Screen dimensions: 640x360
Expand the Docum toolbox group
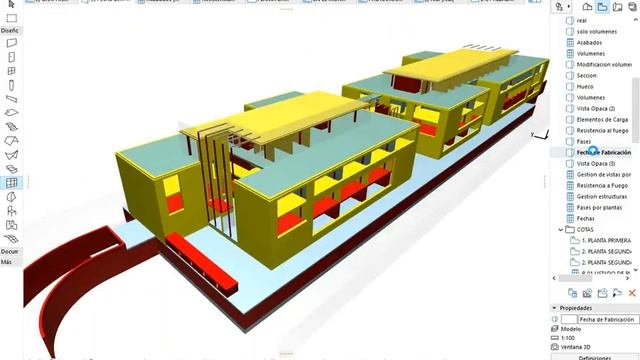(x=10, y=251)
